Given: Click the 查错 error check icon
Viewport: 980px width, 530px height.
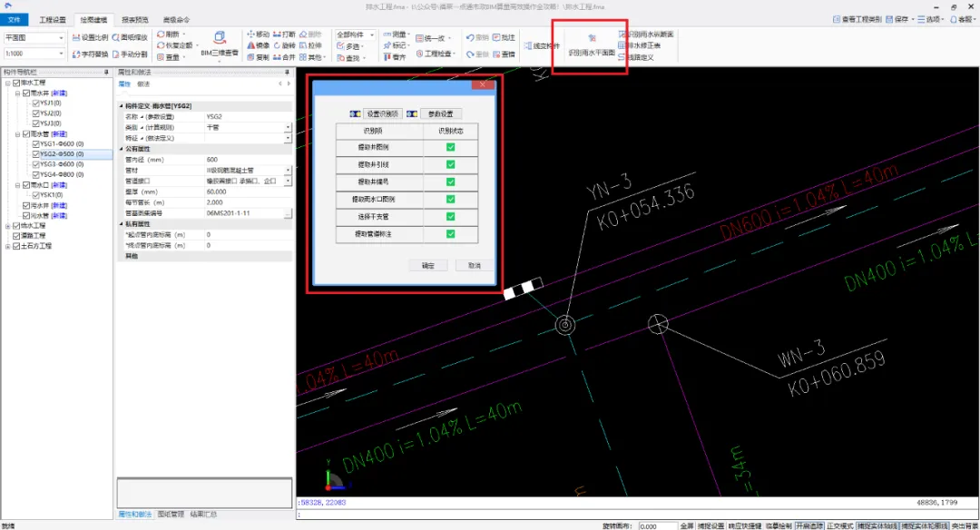Looking at the screenshot, I should tap(496, 54).
